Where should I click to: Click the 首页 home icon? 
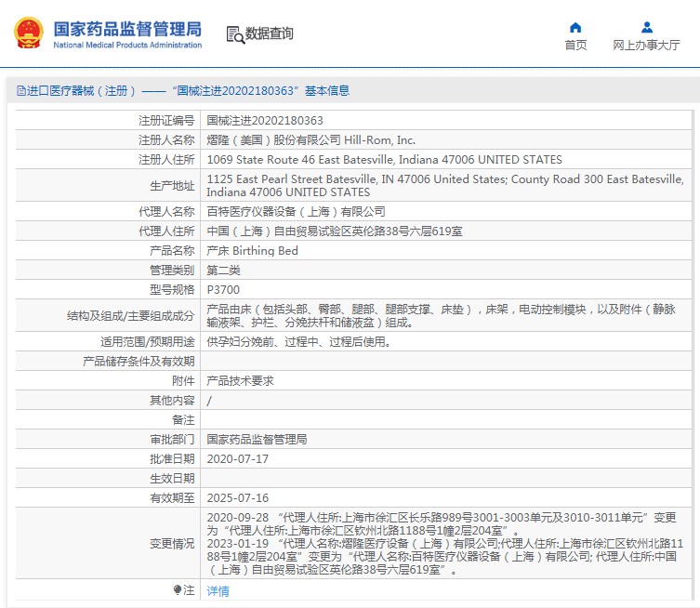(575, 28)
